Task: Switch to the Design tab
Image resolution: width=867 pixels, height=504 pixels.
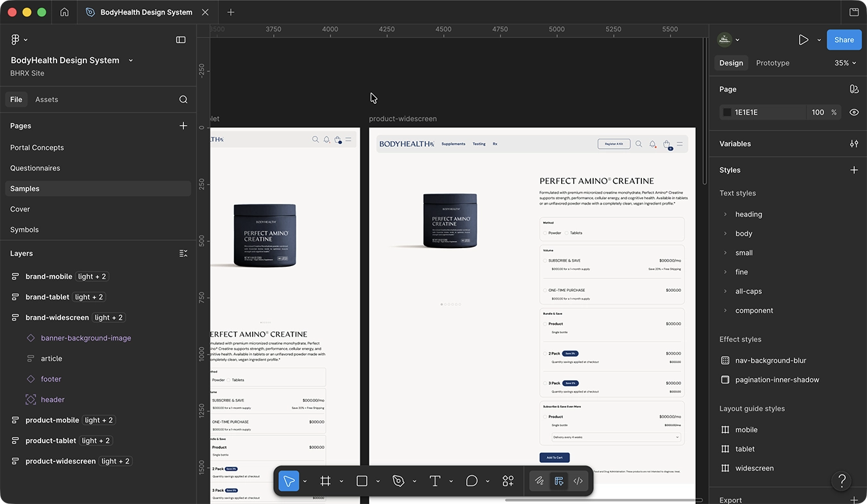Action: click(731, 63)
